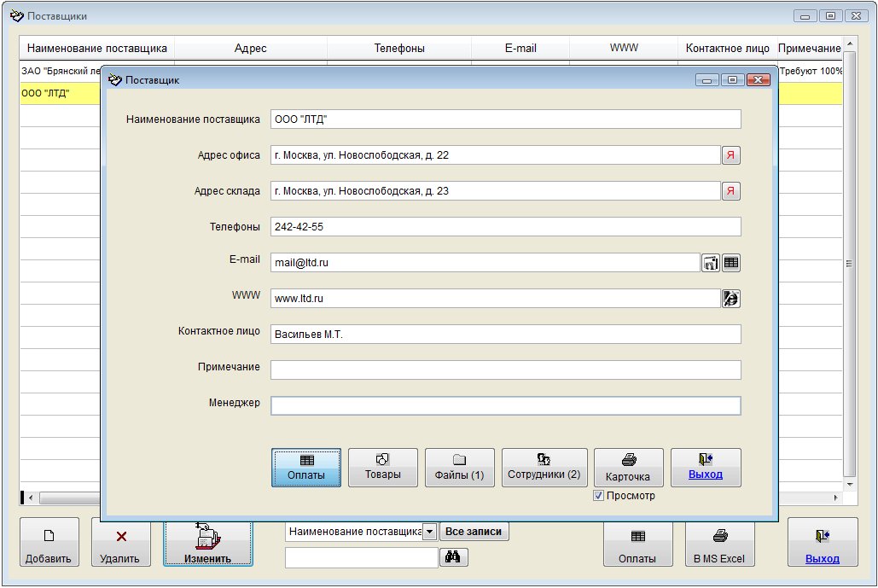Click the Yandex map icon beside office address
Viewport: 878px width, 588px height.
tap(731, 155)
